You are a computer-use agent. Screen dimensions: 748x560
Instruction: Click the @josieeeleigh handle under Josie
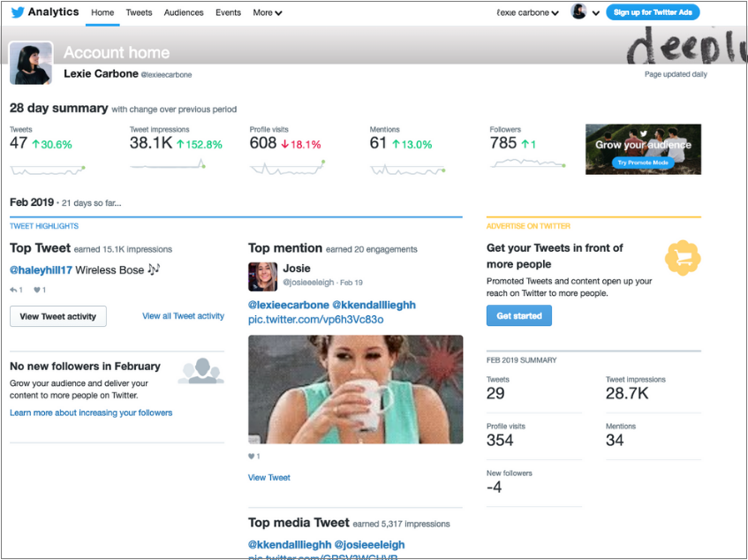tap(308, 283)
